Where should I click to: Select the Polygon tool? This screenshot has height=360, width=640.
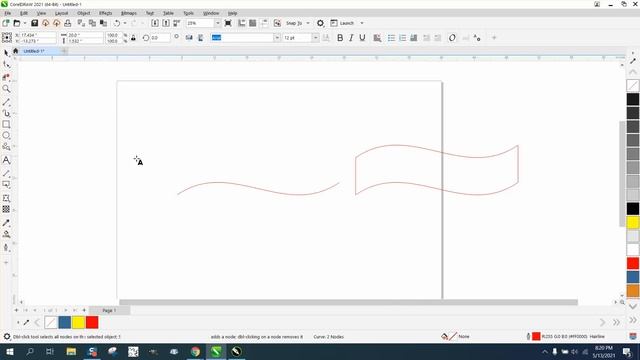(x=6, y=147)
